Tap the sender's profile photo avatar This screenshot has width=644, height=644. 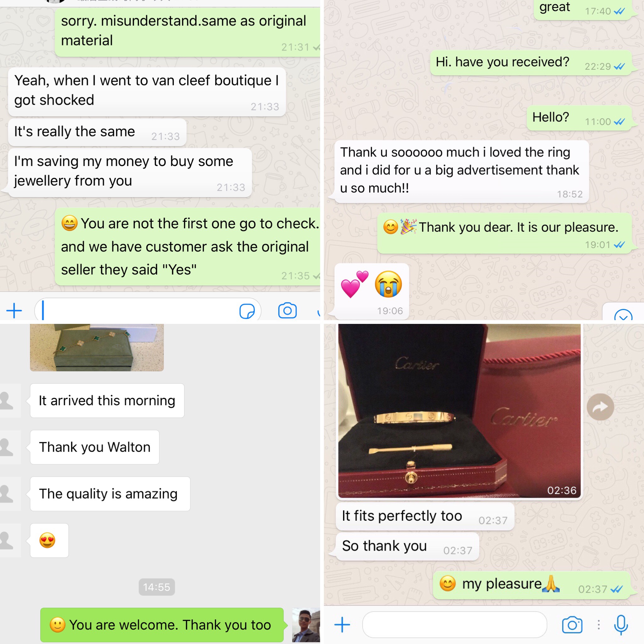tap(306, 625)
